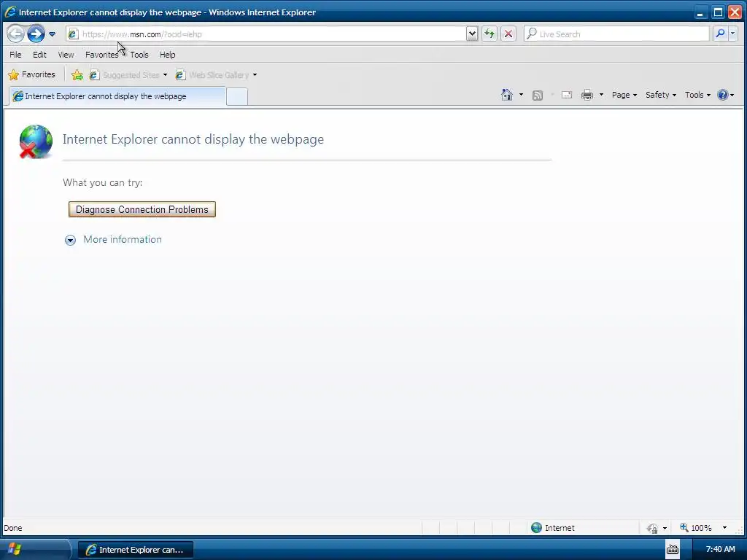
Task: Click the Back navigation arrow
Action: tap(15, 34)
